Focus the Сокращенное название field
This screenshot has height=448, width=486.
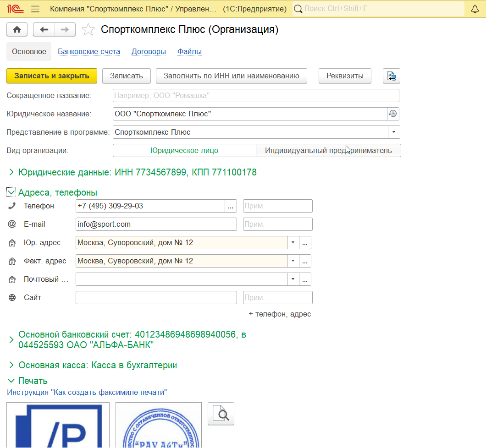[256, 95]
